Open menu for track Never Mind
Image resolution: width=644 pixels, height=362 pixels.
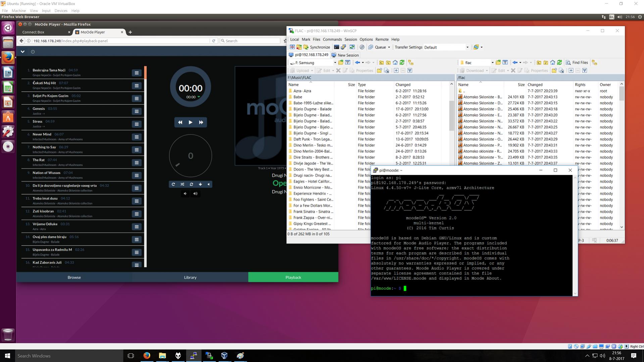point(137,137)
